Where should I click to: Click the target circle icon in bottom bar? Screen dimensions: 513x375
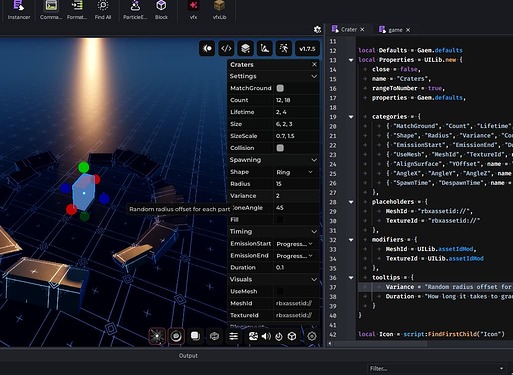coord(312,336)
